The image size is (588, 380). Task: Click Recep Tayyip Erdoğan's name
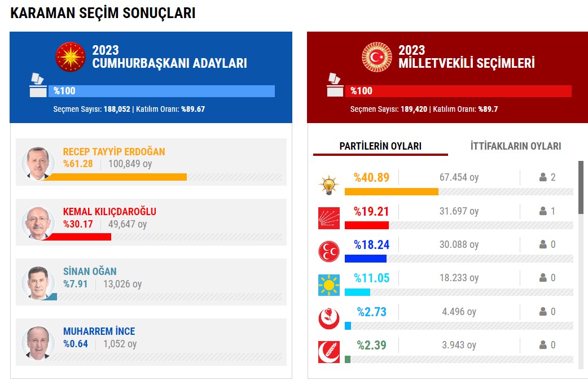pyautogui.click(x=114, y=152)
